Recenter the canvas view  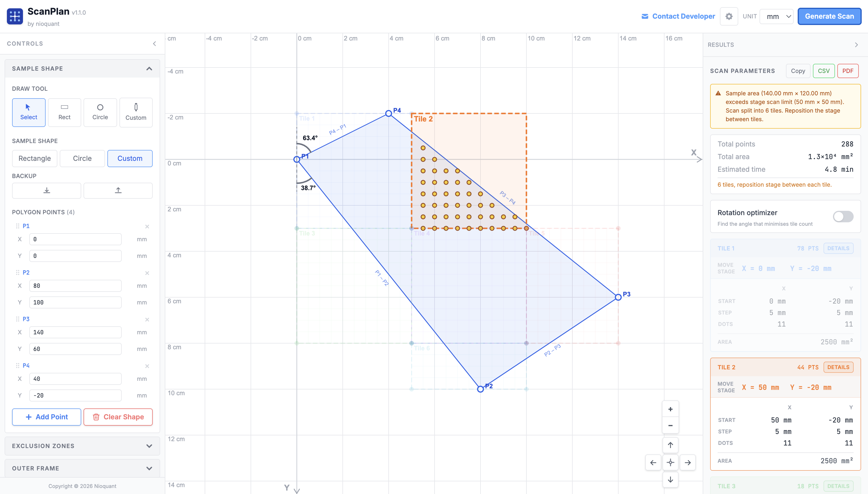coord(670,462)
